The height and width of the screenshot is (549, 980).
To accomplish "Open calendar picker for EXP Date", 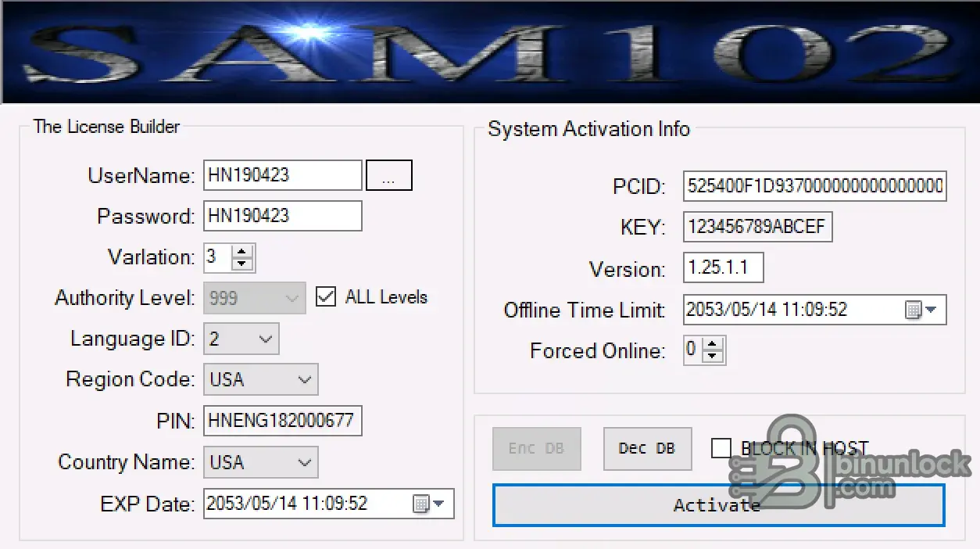I will click(428, 504).
